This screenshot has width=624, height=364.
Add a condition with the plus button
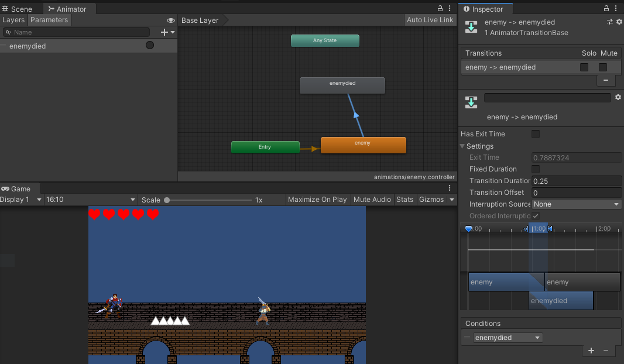pos(591,351)
